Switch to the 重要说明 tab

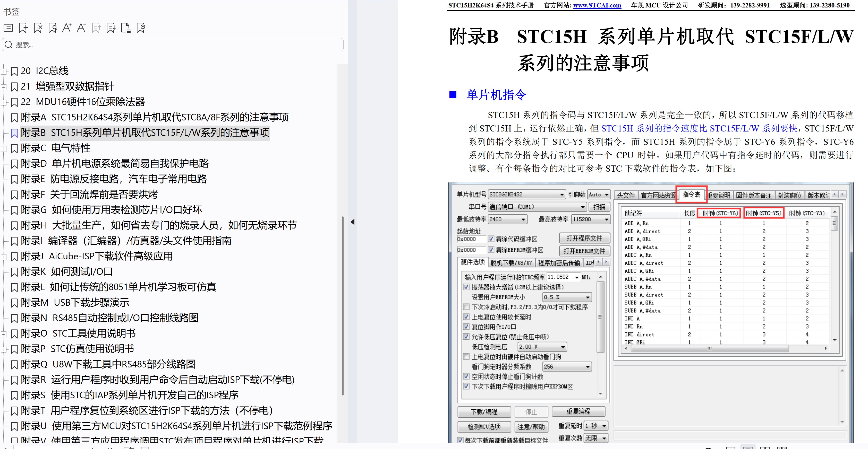click(x=719, y=196)
